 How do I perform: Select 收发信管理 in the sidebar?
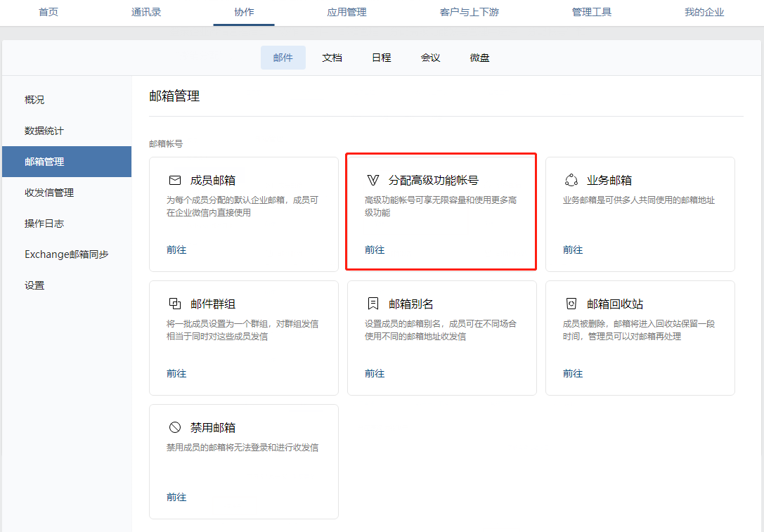(49, 193)
